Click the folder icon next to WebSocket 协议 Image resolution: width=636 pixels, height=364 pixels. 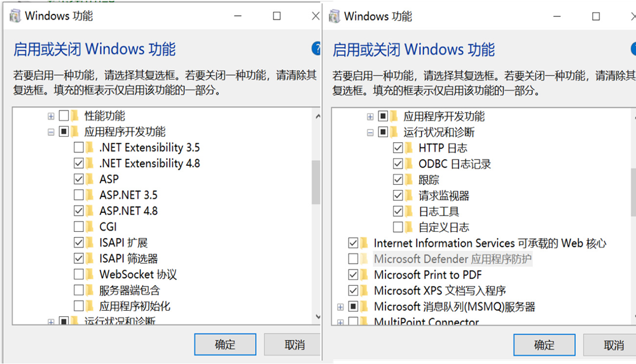pos(90,274)
